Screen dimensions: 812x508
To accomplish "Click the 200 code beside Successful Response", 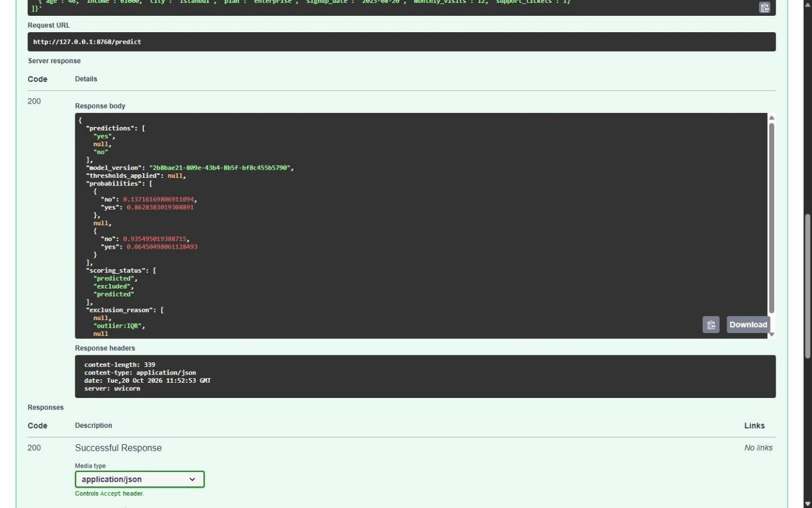I will tap(34, 448).
